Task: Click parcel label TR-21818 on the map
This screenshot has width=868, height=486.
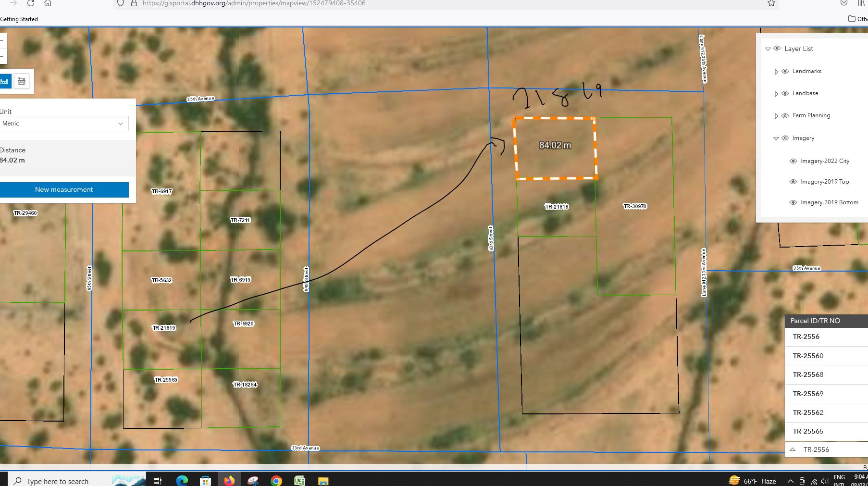Action: (x=557, y=207)
